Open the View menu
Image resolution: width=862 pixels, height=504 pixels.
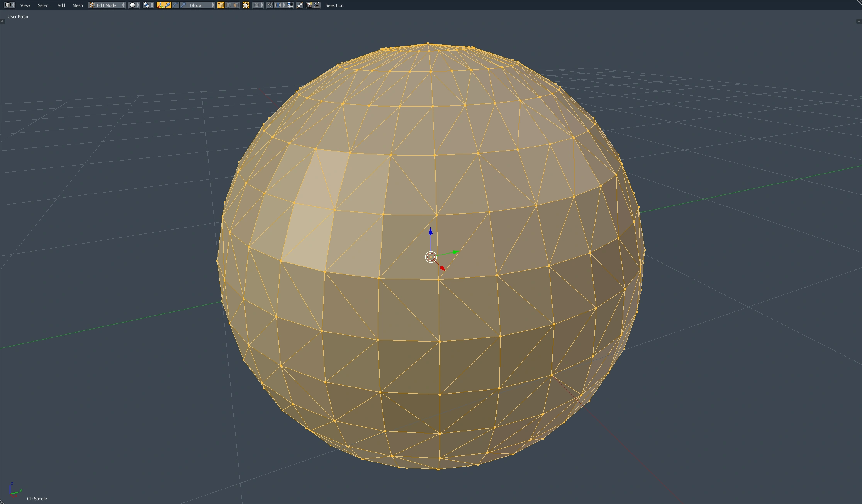25,5
